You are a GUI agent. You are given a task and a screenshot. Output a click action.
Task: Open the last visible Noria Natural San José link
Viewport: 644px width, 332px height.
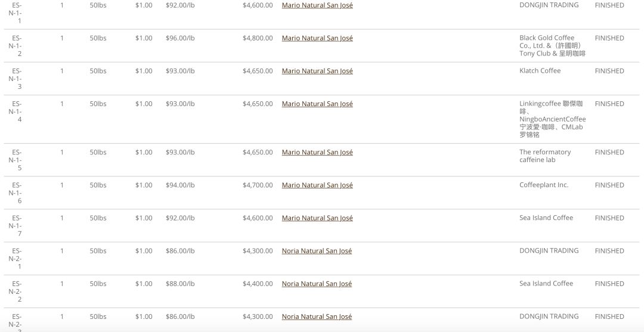pyautogui.click(x=317, y=317)
